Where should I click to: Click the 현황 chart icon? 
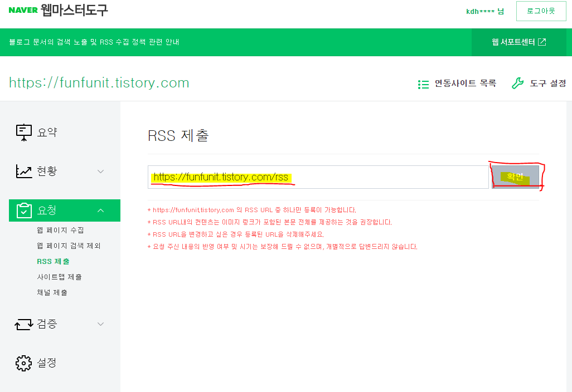(x=24, y=171)
